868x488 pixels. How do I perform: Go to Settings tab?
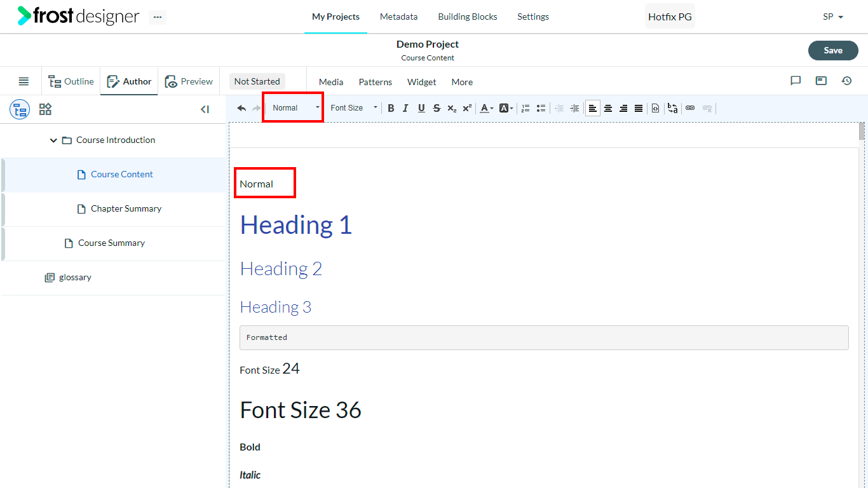[x=533, y=17]
